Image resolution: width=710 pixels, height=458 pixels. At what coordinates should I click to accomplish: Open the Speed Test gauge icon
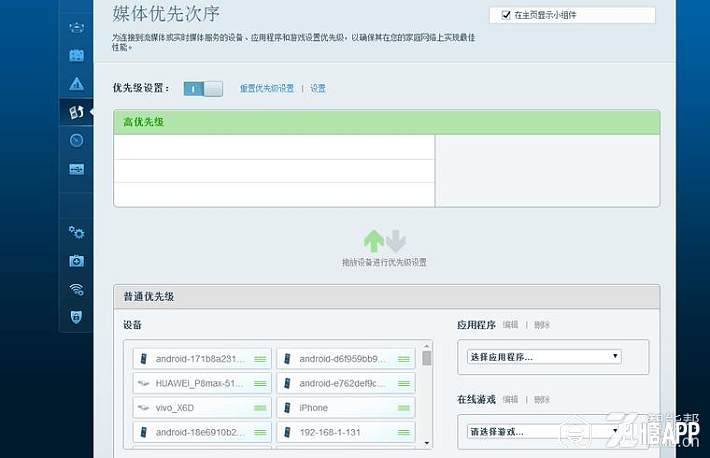tap(76, 140)
